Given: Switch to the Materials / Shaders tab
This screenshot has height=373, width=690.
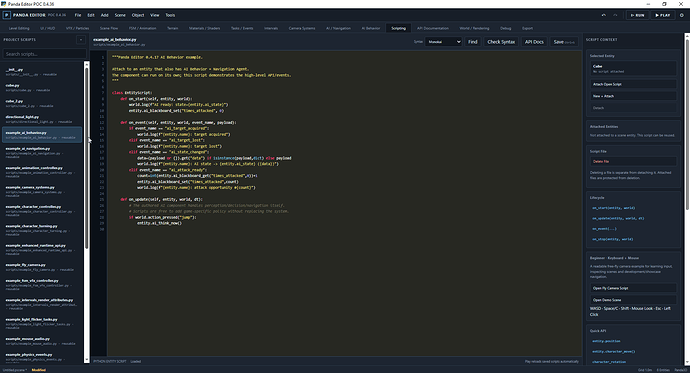Looking at the screenshot, I should (205, 28).
